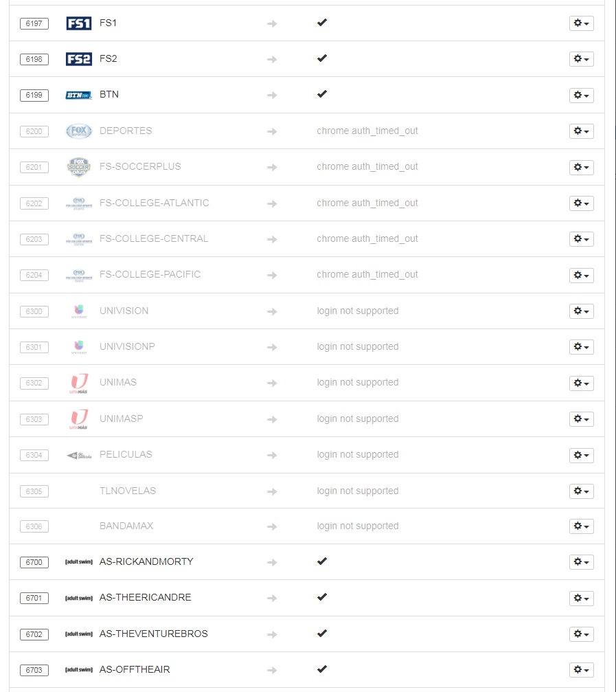Image resolution: width=616 pixels, height=692 pixels.
Task: Open the gear dropdown for FS2
Action: click(581, 59)
